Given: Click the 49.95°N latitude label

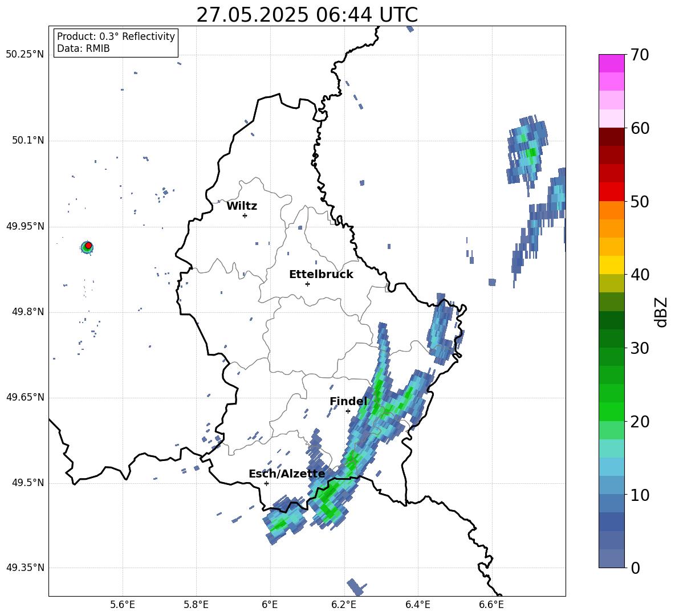Looking at the screenshot, I should coord(25,226).
